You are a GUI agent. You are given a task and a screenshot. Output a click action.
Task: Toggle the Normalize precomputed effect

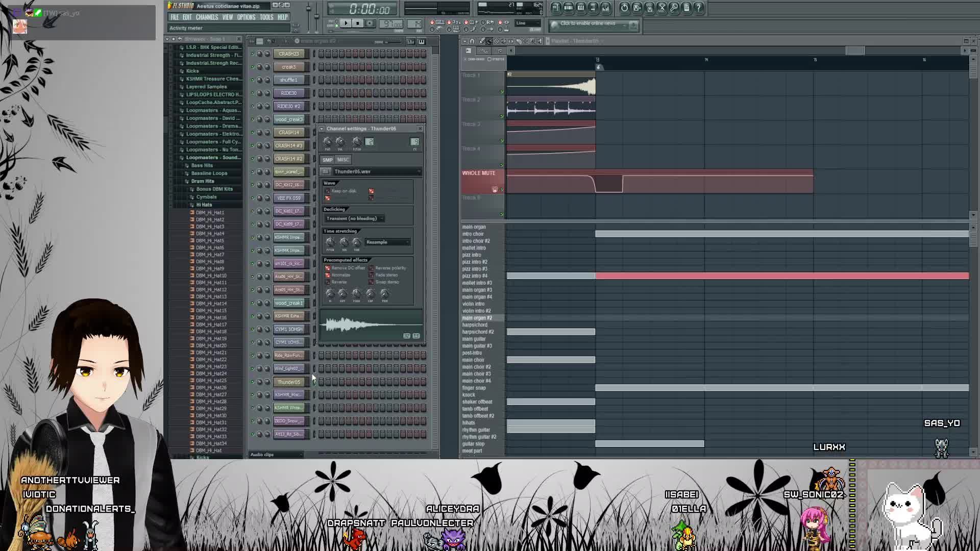[327, 274]
